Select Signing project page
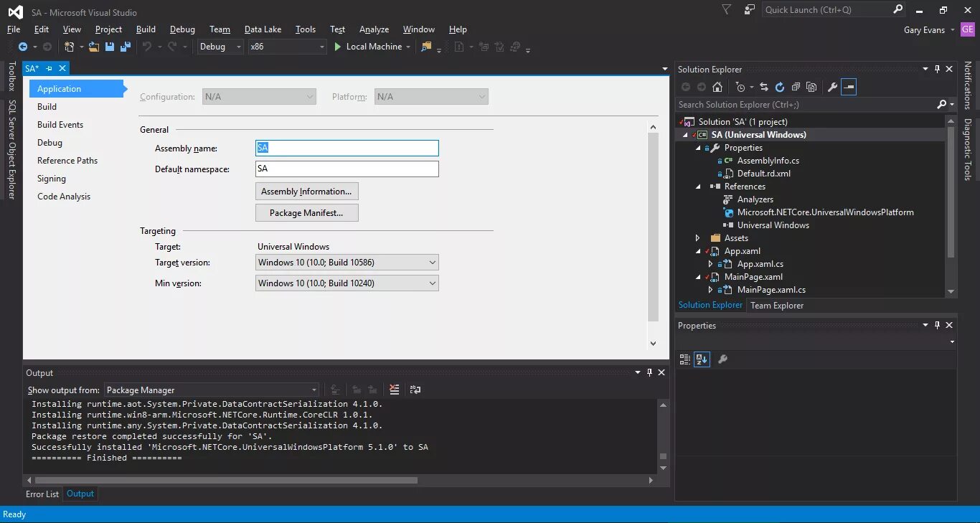The height and width of the screenshot is (523, 980). click(52, 179)
